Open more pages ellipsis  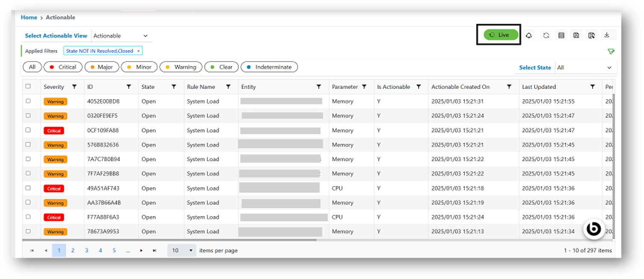coord(128,251)
